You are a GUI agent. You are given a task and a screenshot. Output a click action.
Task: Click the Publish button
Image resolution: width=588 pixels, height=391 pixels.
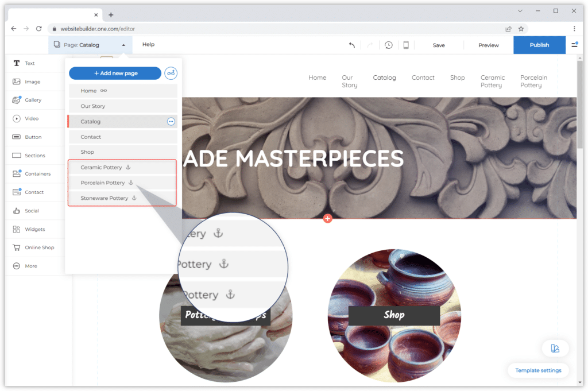(539, 45)
